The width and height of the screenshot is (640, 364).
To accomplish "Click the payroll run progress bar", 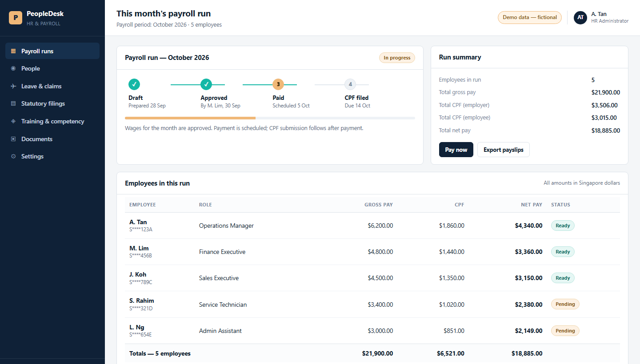I will 270,118.
